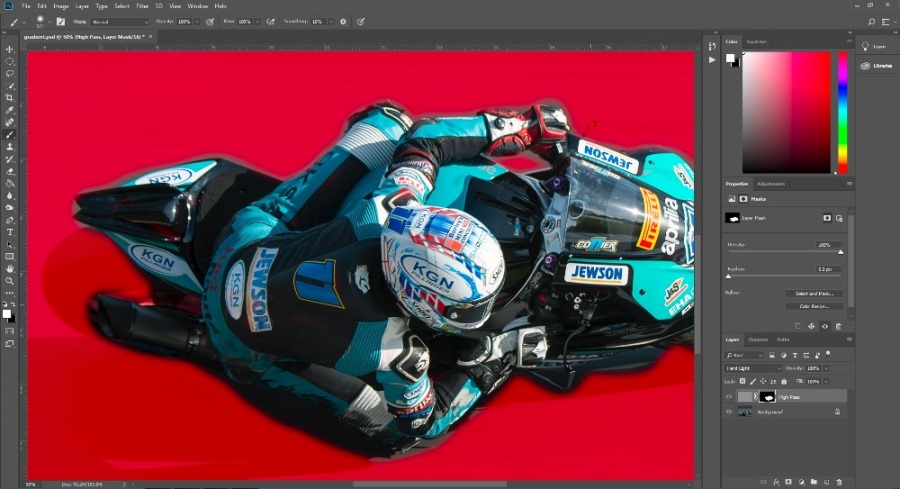Delete mask trash icon in Properties

tap(838, 326)
